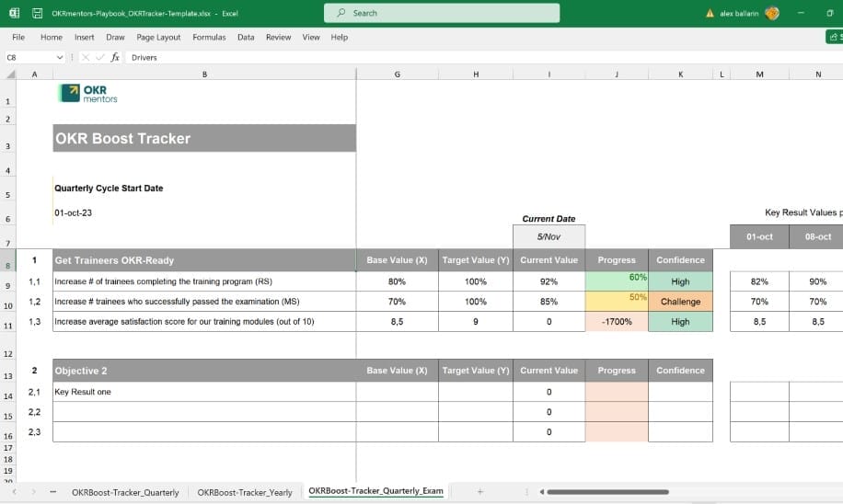Switch to OKRBoost-Tracker_Yearly sheet tab
This screenshot has height=504, width=843.
point(245,492)
